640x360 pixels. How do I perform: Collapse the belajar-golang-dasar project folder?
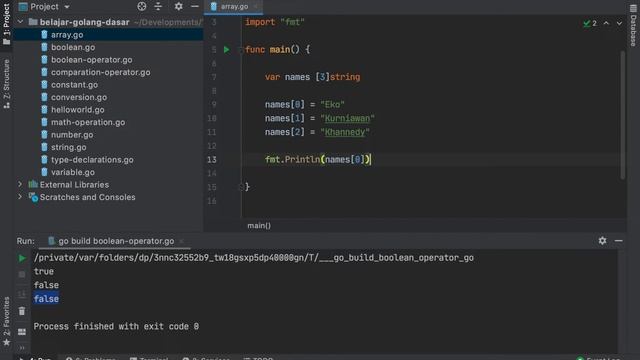(x=20, y=22)
